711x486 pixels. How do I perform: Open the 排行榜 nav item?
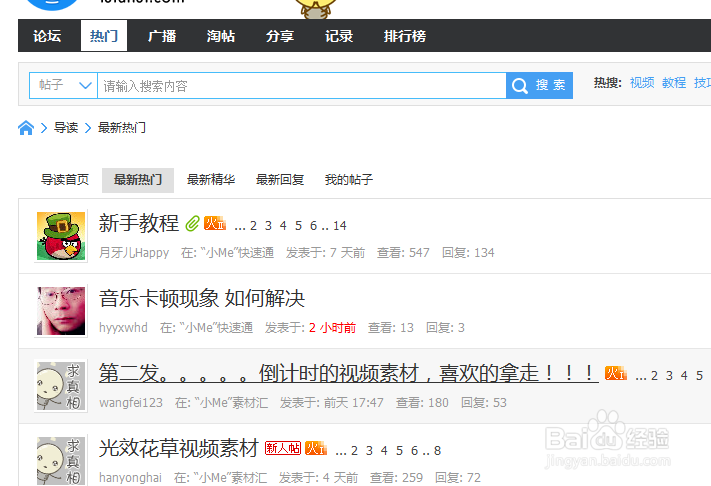pos(405,36)
